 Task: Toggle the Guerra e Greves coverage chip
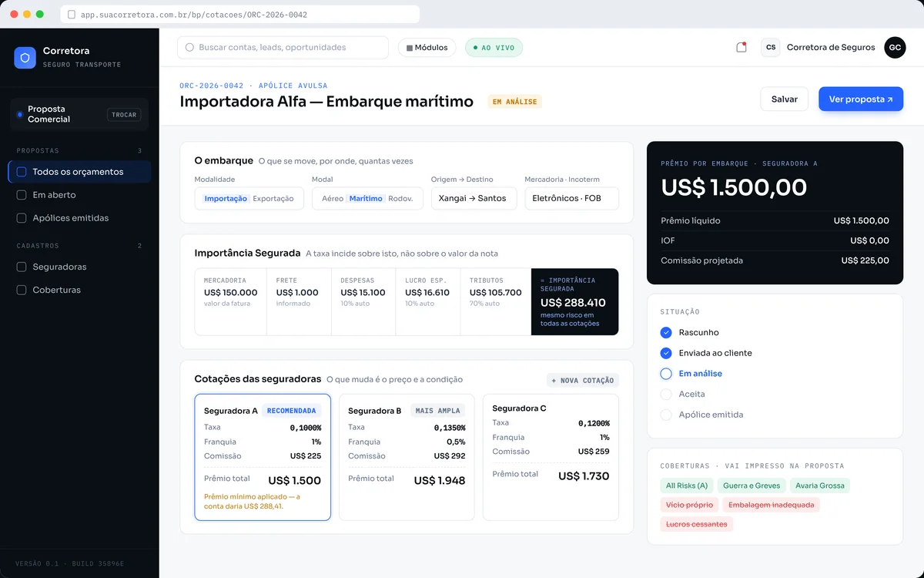click(x=753, y=486)
